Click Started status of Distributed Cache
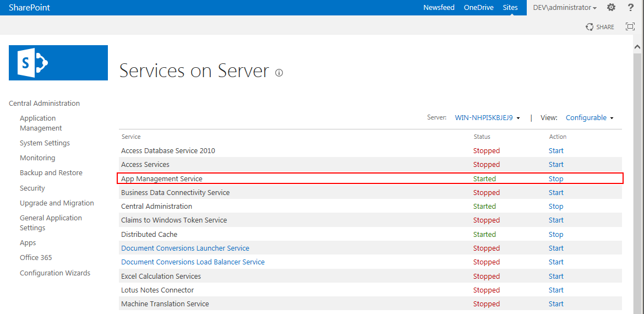Image resolution: width=644 pixels, height=314 pixels. click(484, 234)
